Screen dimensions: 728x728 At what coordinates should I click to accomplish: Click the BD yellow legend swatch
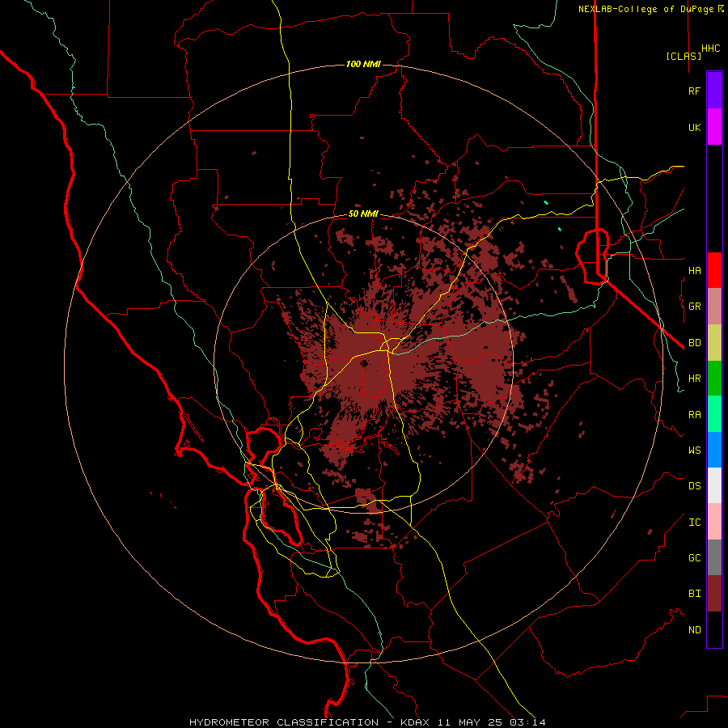point(714,342)
